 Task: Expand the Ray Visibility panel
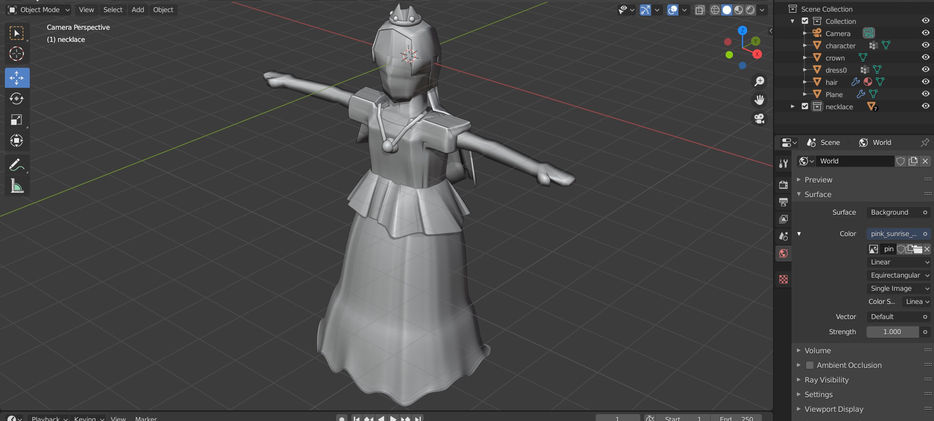(829, 380)
